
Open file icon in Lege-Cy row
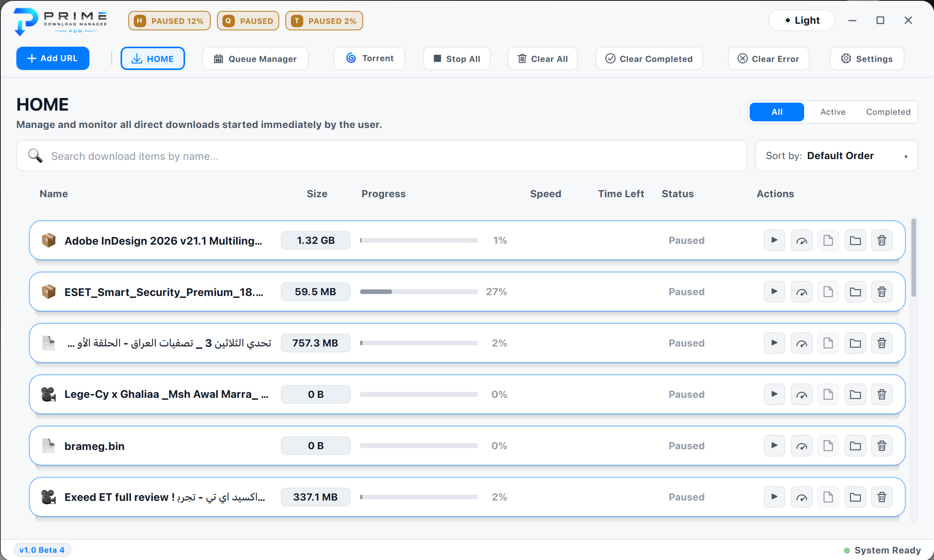point(828,394)
